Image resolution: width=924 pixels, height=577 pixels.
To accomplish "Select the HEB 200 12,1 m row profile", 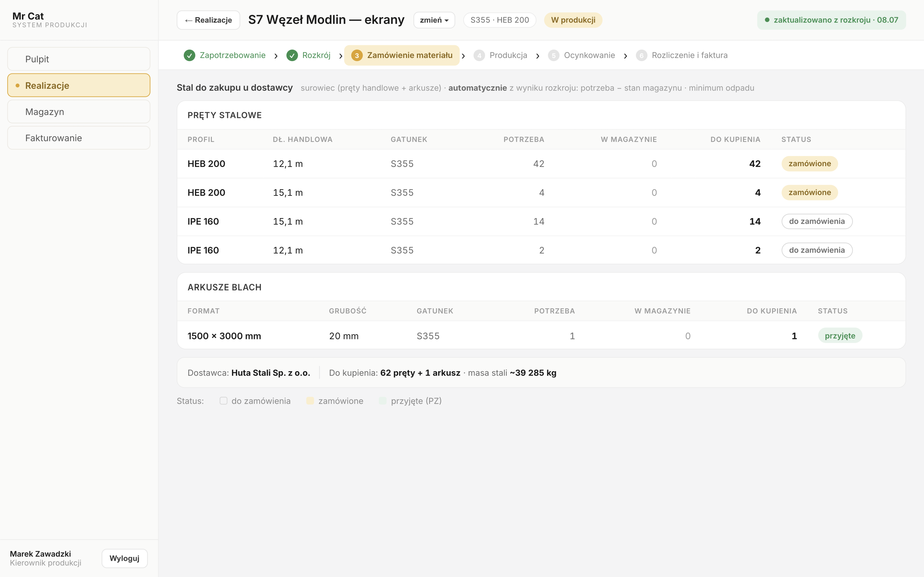I will coord(206,164).
